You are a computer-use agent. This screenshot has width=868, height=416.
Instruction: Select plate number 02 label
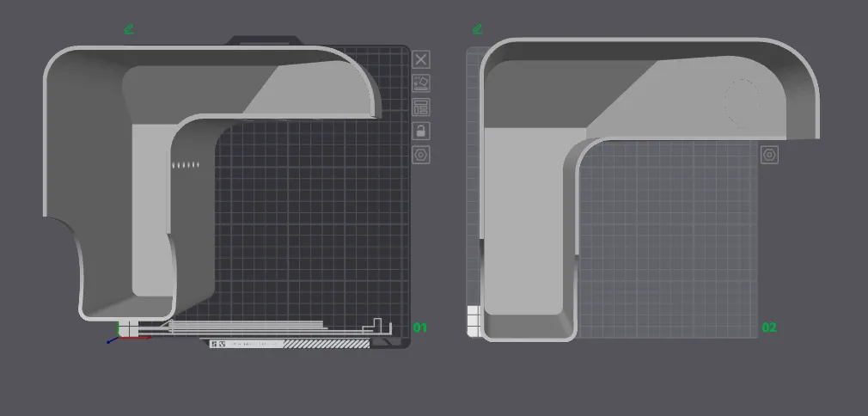(769, 327)
